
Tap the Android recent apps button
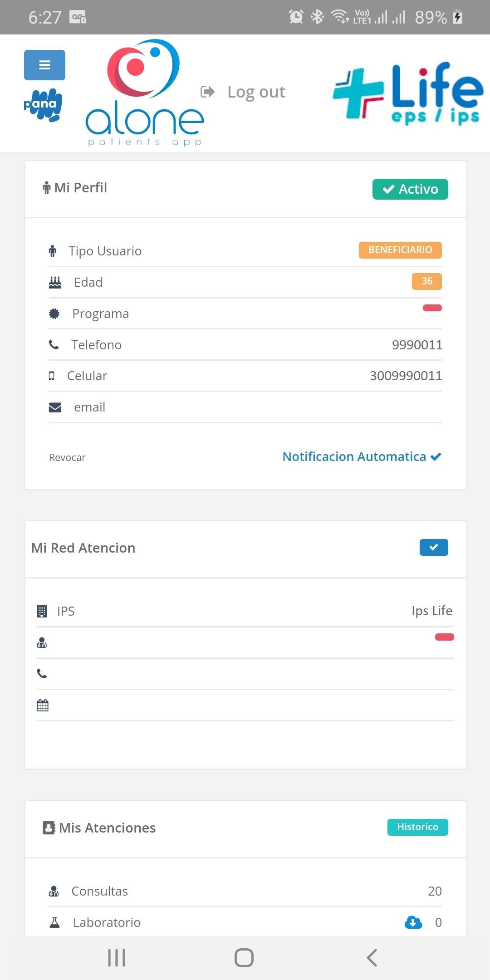(x=117, y=958)
